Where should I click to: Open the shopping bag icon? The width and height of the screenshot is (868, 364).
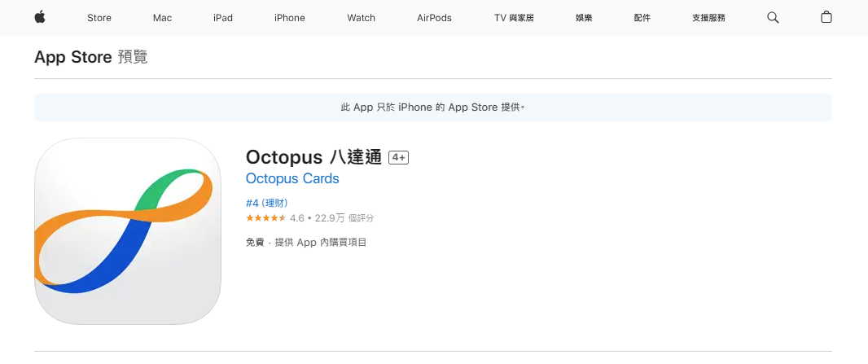(826, 17)
